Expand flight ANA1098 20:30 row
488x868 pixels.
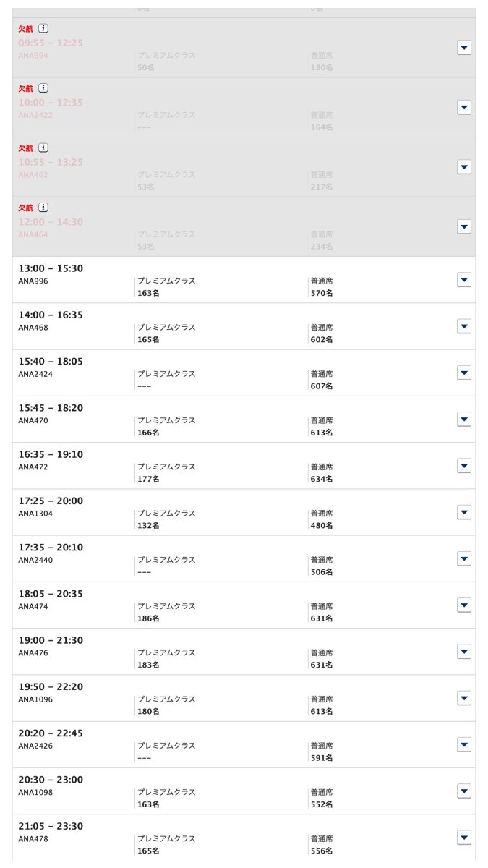click(x=464, y=791)
